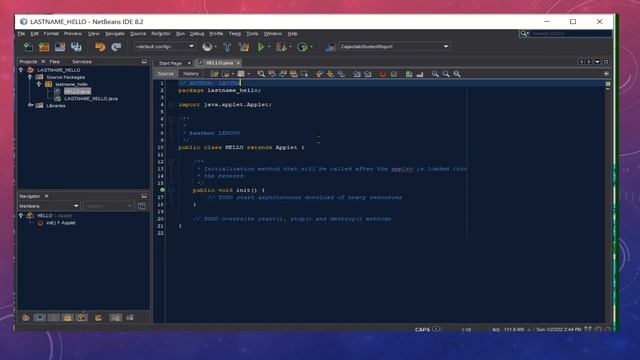The width and height of the screenshot is (640, 360).
Task: Toggle the Show Inherited Members filter in the Navigator
Action: [x=26, y=318]
